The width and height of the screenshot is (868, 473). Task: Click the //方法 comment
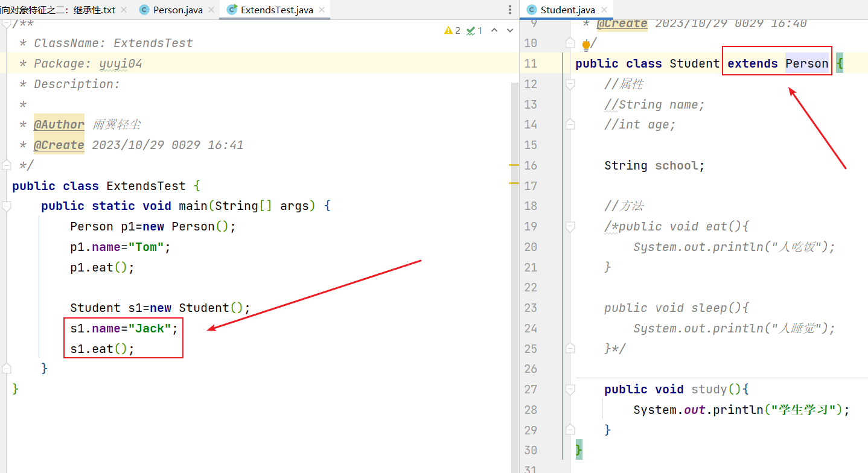pos(624,206)
